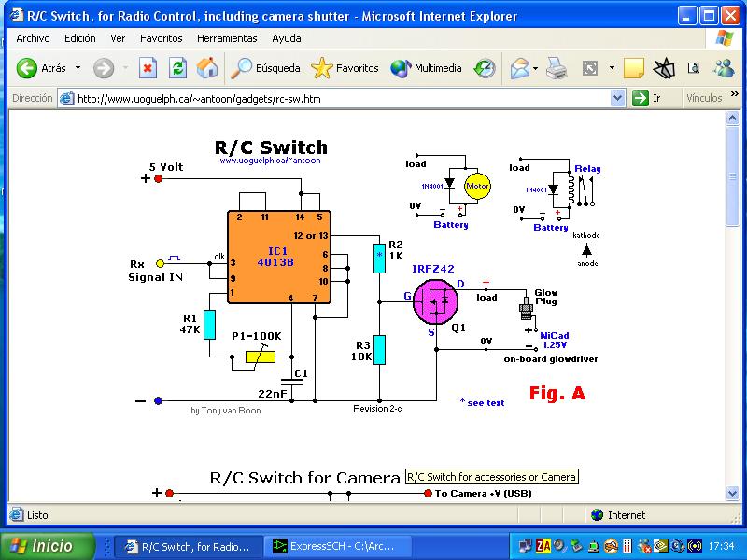Screen dimensions: 747x560
Task: Open the address bar URL dropdown
Action: tap(617, 98)
